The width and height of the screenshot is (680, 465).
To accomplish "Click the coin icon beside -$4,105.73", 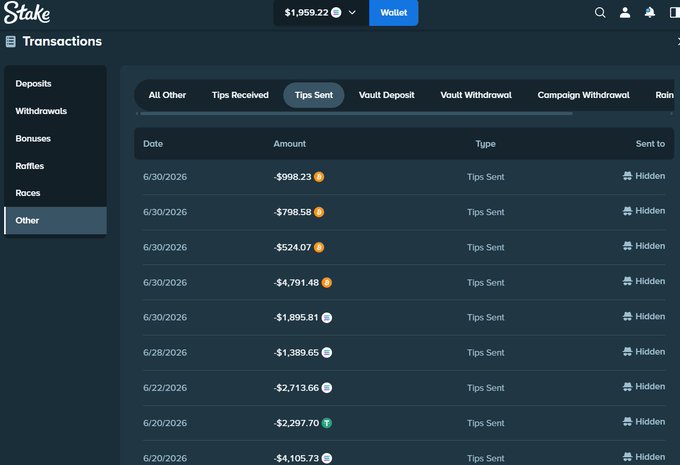I will coord(327,458).
